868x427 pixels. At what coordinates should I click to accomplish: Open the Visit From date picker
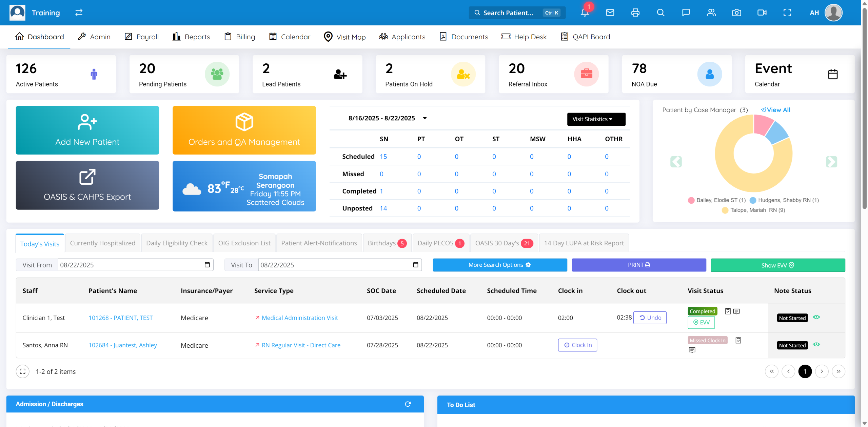[x=207, y=265]
